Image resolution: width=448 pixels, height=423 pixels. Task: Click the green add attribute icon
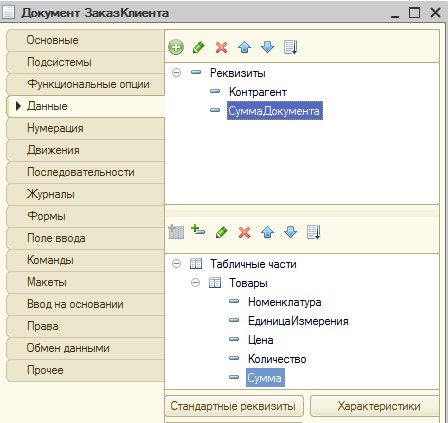(176, 47)
